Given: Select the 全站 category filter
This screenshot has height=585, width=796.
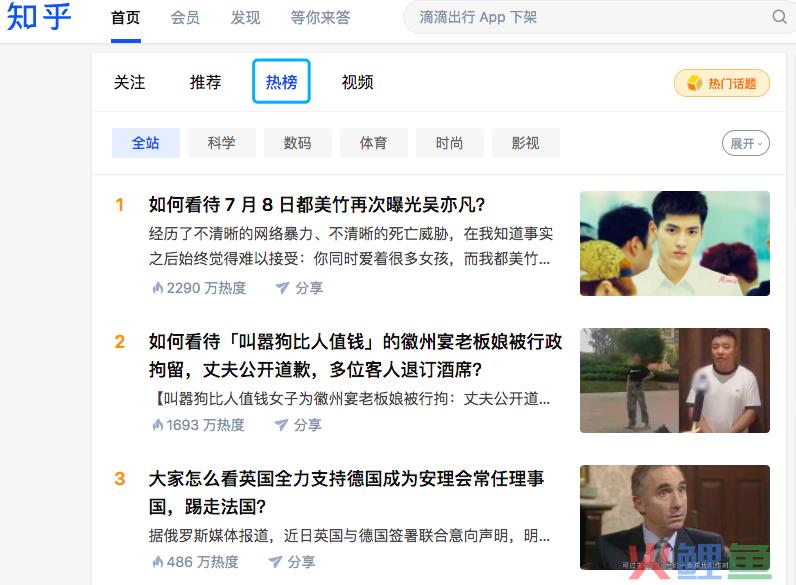Looking at the screenshot, I should click(x=146, y=143).
